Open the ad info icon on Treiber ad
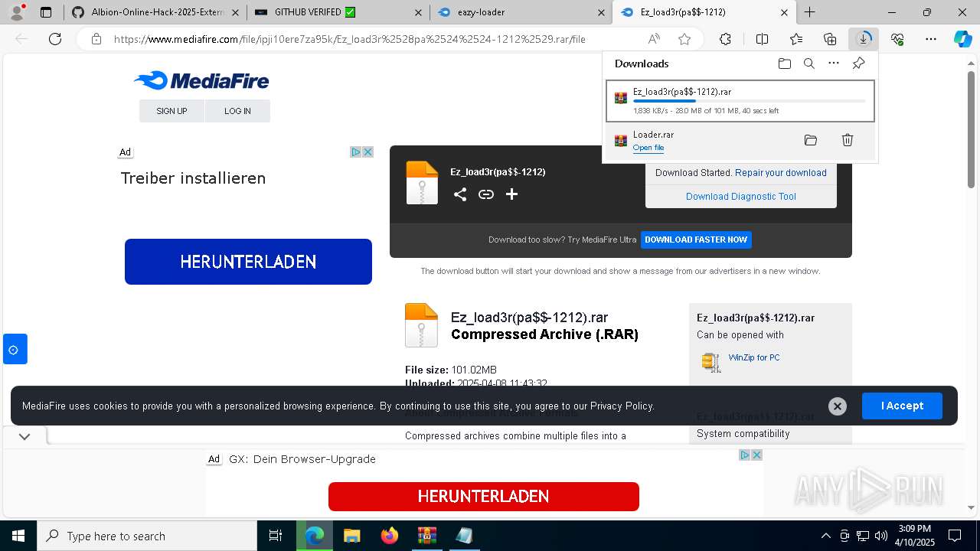980x551 pixels. [x=356, y=152]
